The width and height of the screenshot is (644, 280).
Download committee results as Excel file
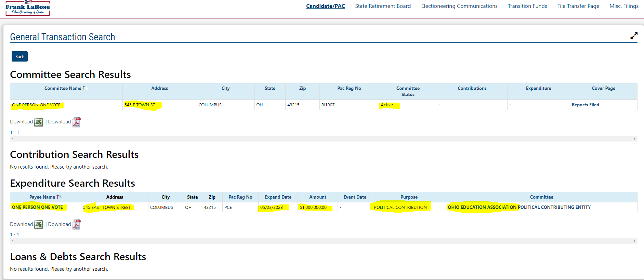(x=39, y=122)
